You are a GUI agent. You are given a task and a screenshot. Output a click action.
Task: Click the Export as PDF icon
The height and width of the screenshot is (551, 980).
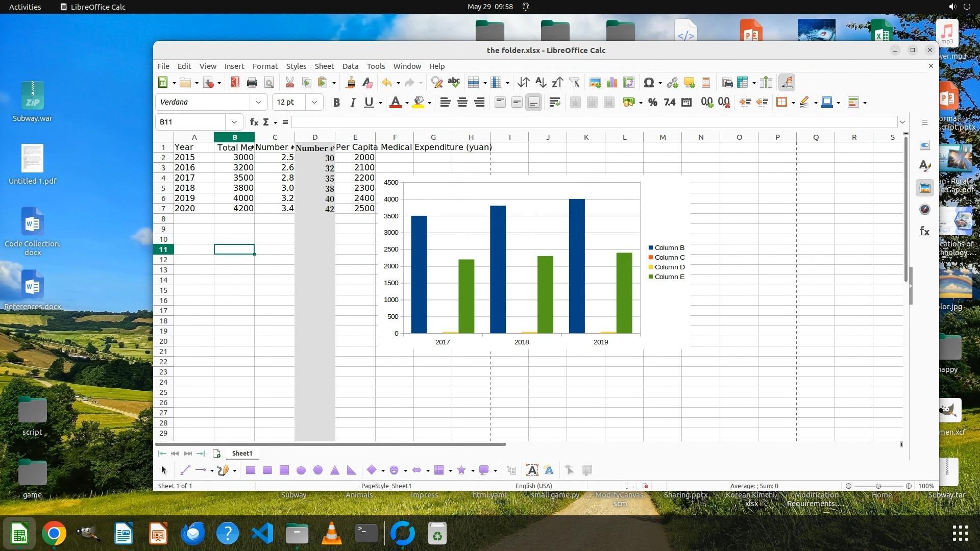click(235, 83)
